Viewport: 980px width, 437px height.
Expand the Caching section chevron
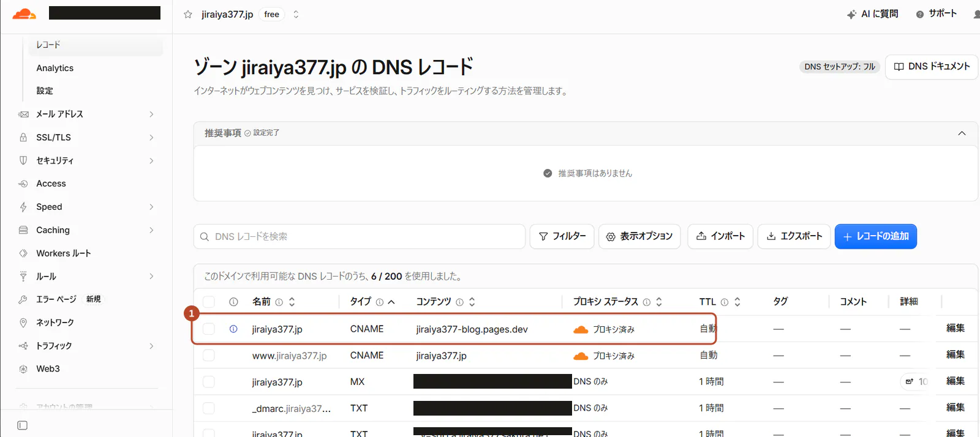(151, 230)
